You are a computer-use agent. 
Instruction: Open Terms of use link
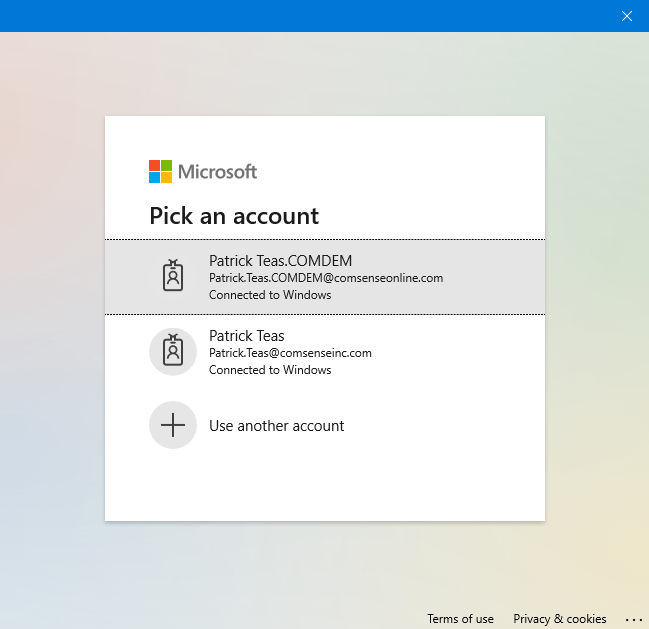pyautogui.click(x=460, y=619)
